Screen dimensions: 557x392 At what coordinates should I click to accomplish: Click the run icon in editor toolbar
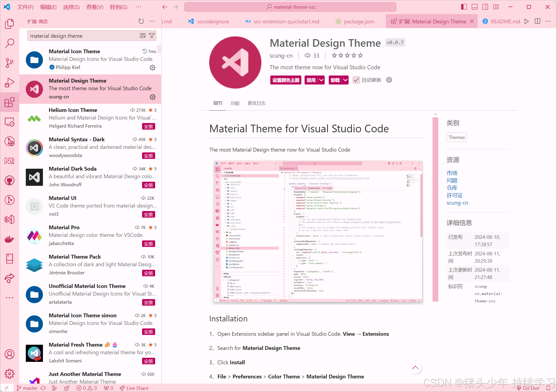tap(527, 21)
